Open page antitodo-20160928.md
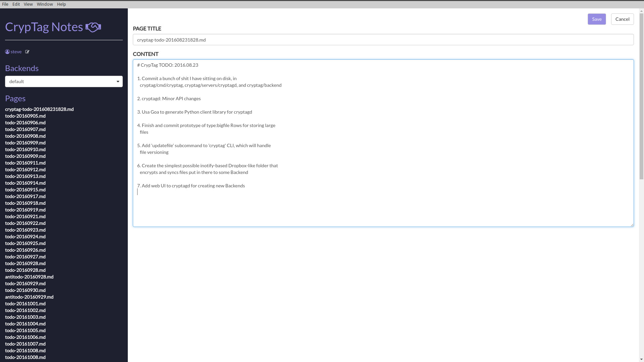644x362 pixels. pos(29,277)
